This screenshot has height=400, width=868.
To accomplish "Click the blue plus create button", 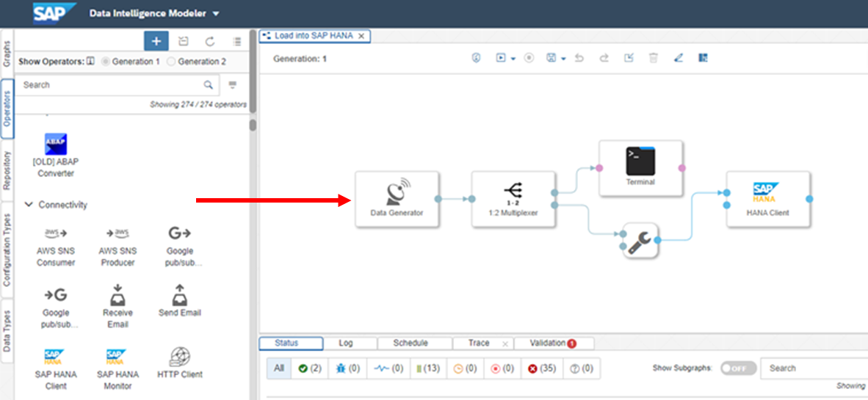I will pos(156,41).
